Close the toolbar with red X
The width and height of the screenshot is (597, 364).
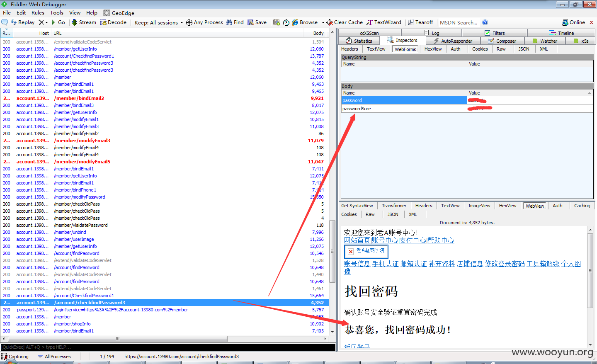592,22
